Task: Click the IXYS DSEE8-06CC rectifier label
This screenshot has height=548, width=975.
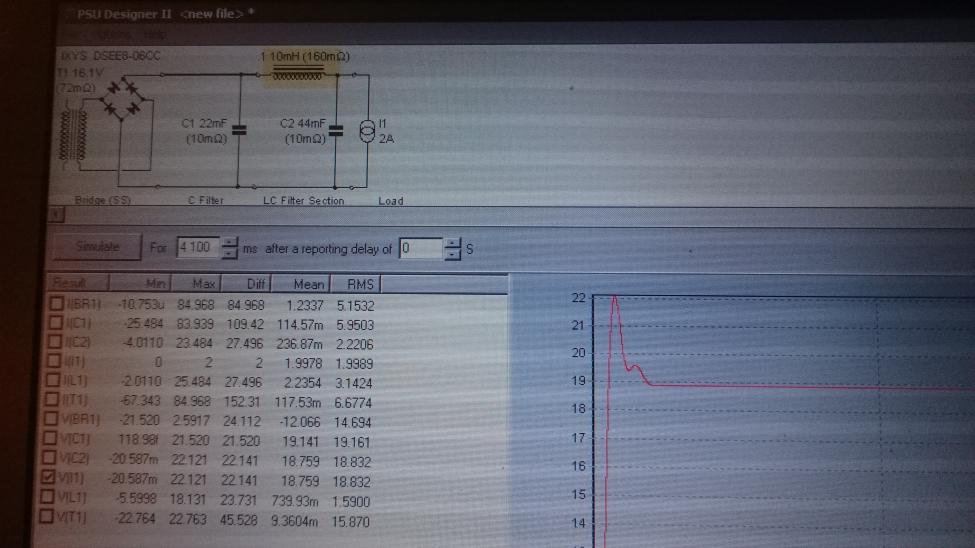Action: pyautogui.click(x=110, y=55)
